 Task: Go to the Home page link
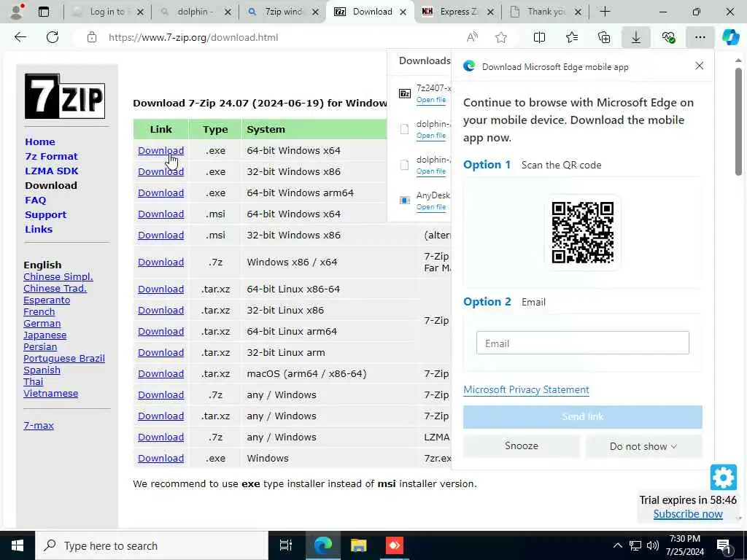click(x=40, y=142)
